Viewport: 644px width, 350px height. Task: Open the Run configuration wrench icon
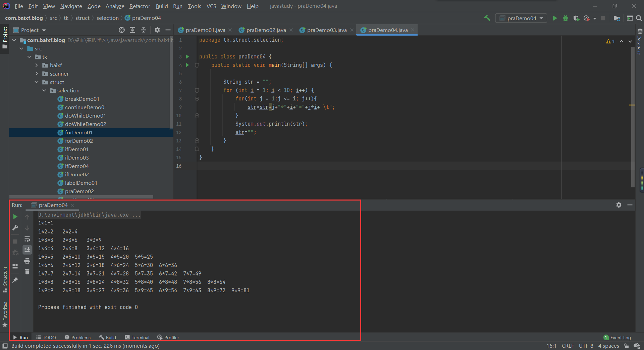15,228
